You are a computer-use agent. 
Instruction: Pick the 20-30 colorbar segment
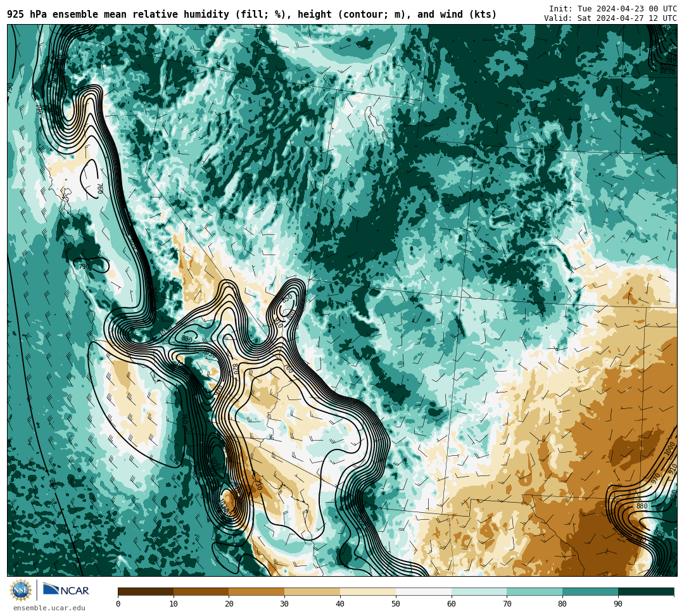pyautogui.click(x=257, y=591)
